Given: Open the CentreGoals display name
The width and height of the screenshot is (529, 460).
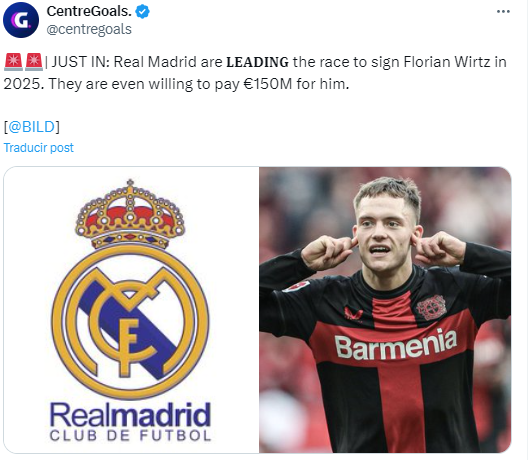Looking at the screenshot, I should tap(89, 11).
